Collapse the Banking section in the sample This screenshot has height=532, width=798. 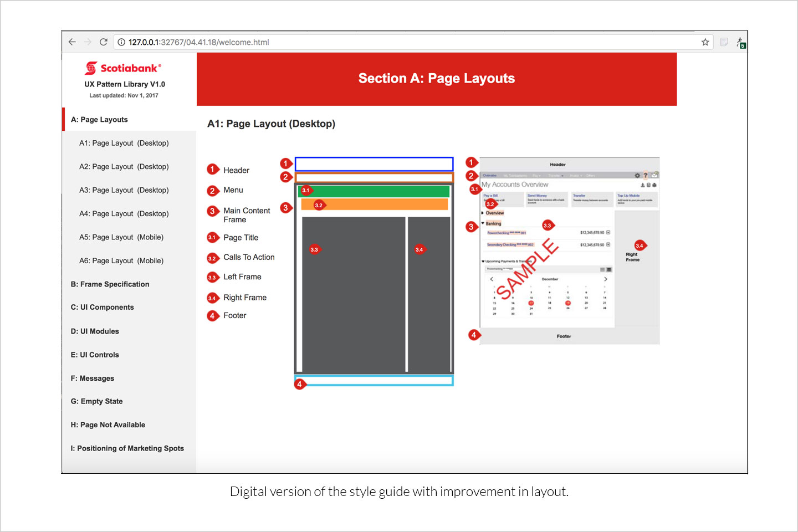point(483,223)
